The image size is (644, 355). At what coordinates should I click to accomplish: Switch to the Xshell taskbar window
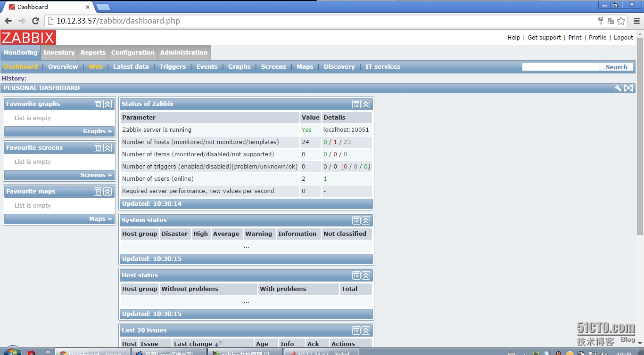(321, 352)
